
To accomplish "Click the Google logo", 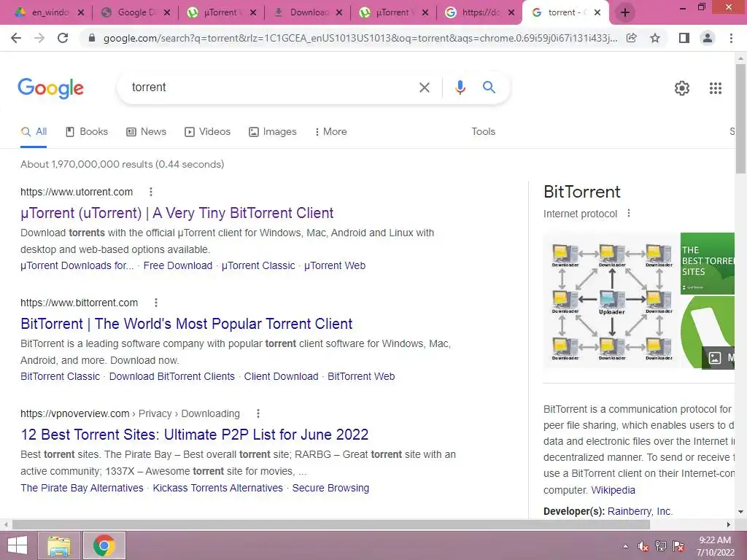I will (50, 88).
